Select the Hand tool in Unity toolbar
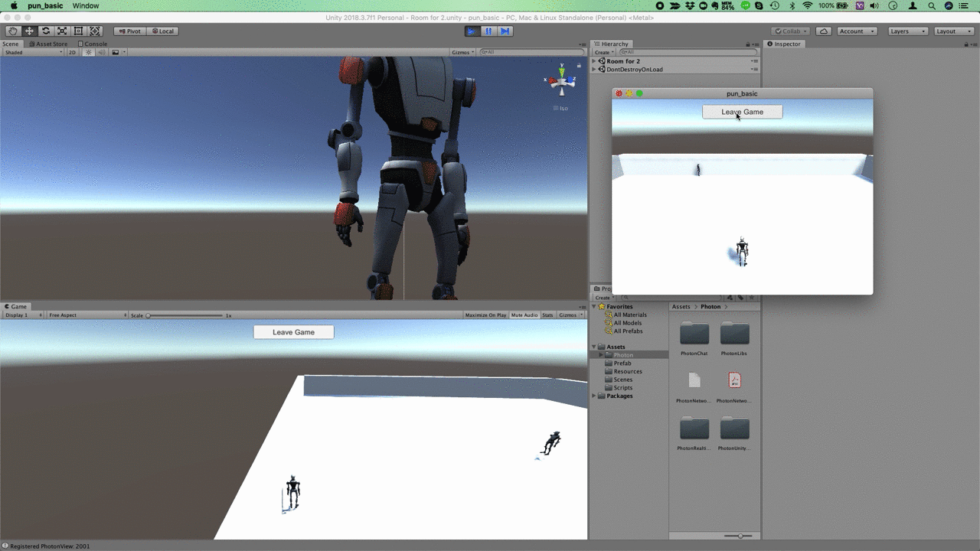 pyautogui.click(x=13, y=31)
